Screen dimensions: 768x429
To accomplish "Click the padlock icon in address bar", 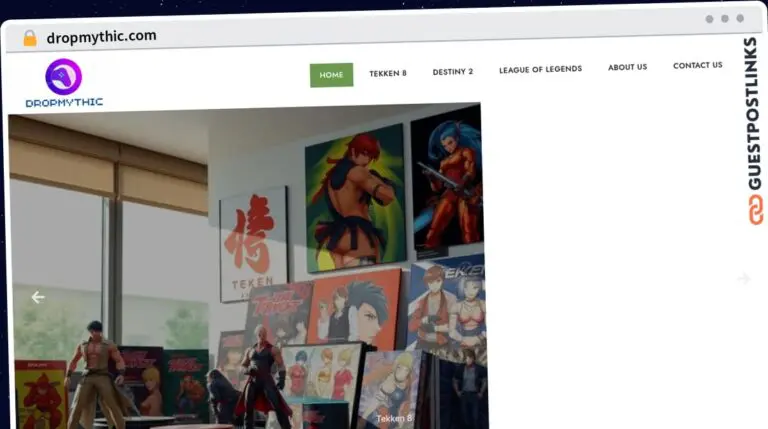I will [30, 38].
